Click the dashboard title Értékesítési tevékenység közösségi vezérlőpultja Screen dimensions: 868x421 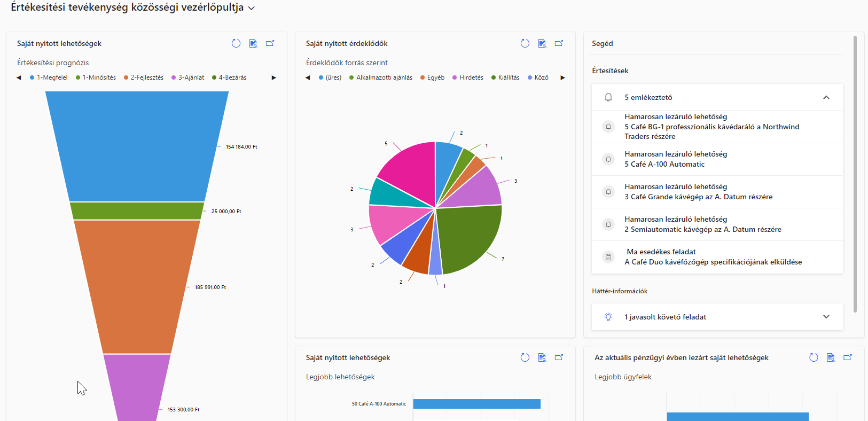pyautogui.click(x=127, y=7)
